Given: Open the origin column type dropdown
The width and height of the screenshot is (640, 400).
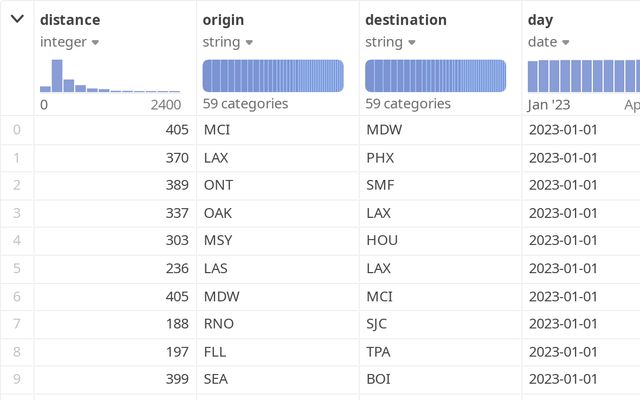Looking at the screenshot, I should (249, 42).
